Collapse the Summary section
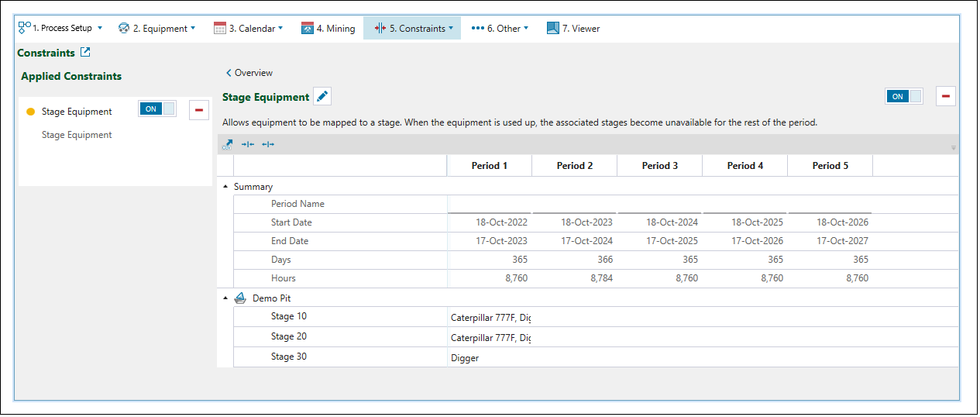The width and height of the screenshot is (980, 417). (225, 187)
